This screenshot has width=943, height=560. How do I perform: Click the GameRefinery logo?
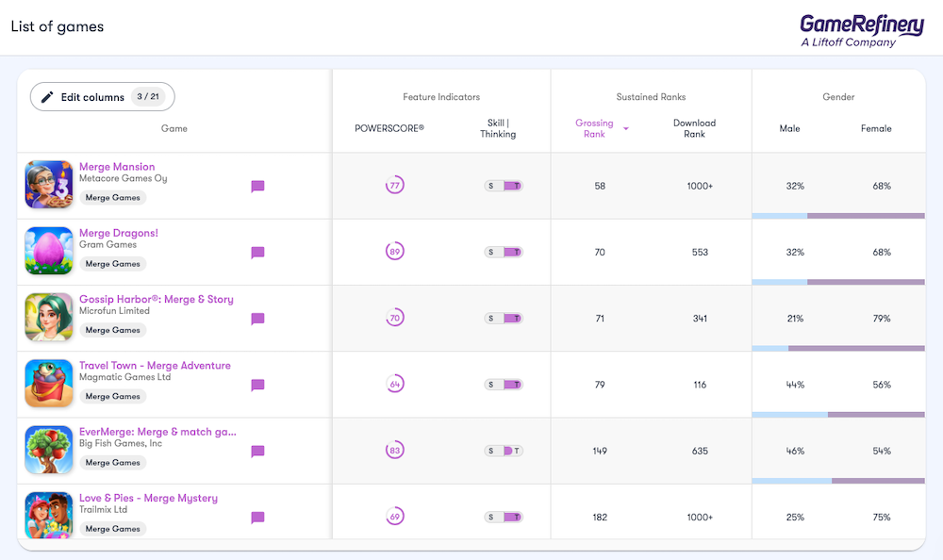[861, 31]
